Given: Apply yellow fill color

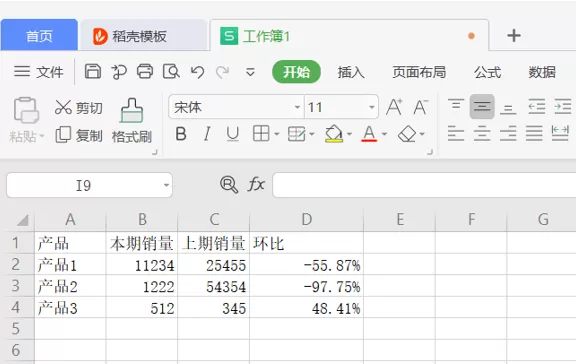Looking at the screenshot, I should (334, 134).
